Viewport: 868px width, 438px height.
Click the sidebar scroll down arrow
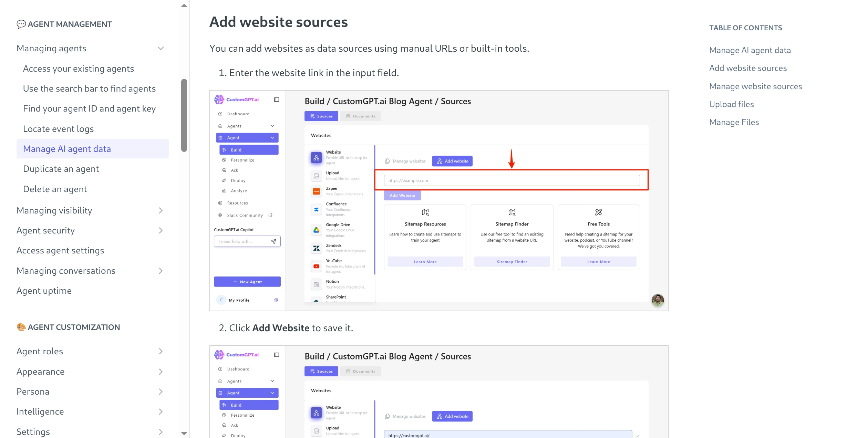[184, 434]
